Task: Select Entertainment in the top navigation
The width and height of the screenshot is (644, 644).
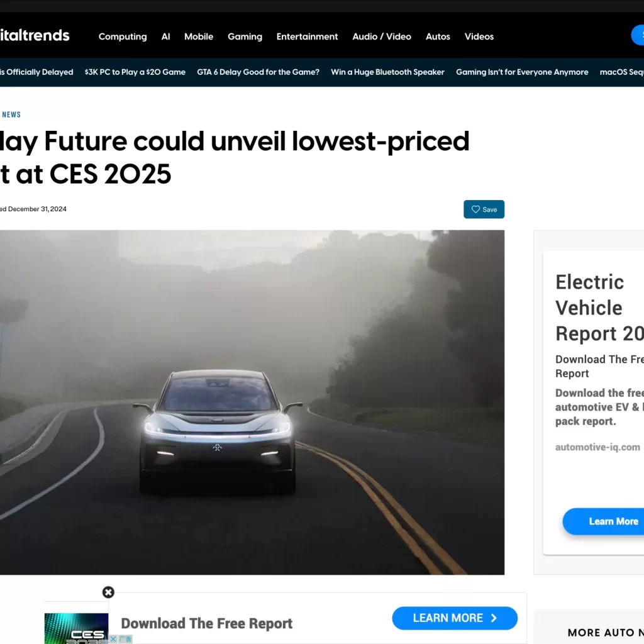Action: click(x=307, y=36)
